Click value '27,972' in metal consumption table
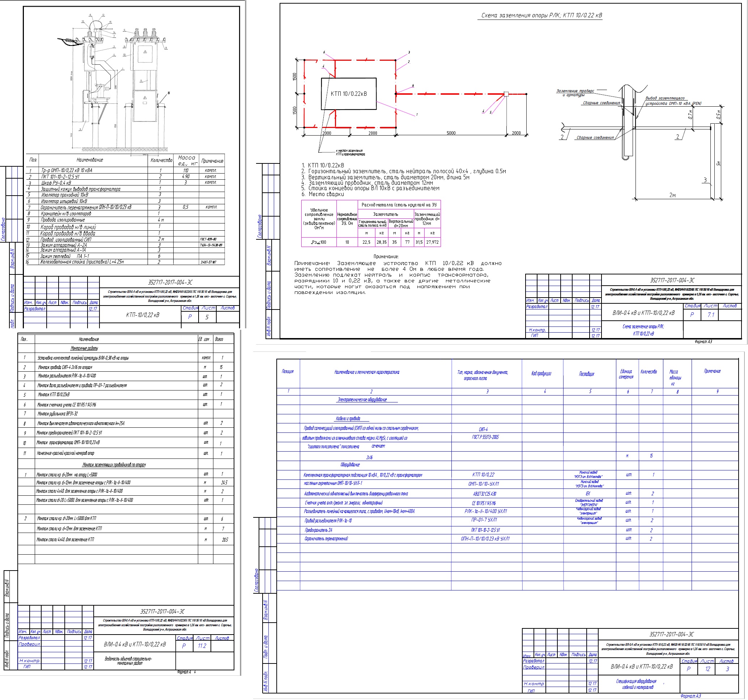 [x=432, y=242]
